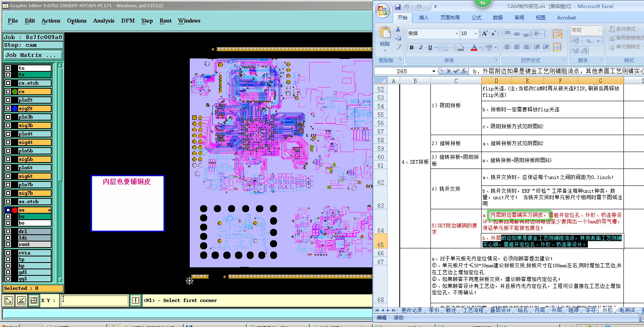Select the Format Painter brush in Excel

pos(398,47)
